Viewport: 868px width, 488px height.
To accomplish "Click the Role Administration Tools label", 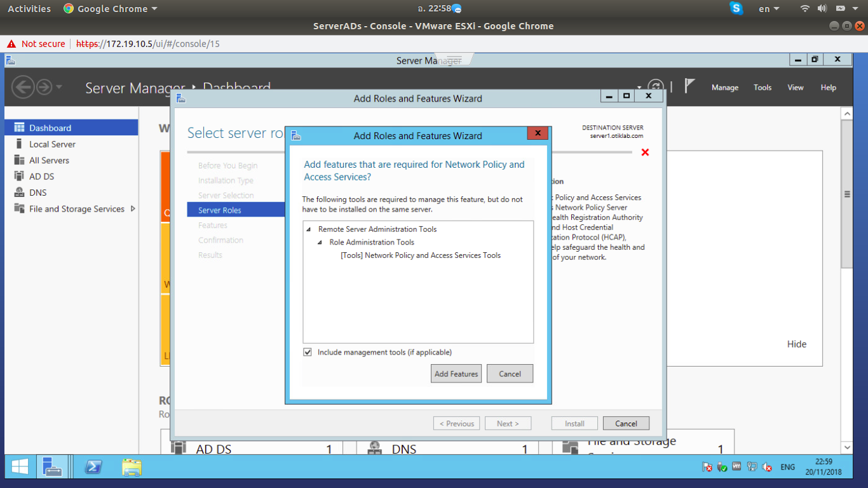I will point(372,242).
